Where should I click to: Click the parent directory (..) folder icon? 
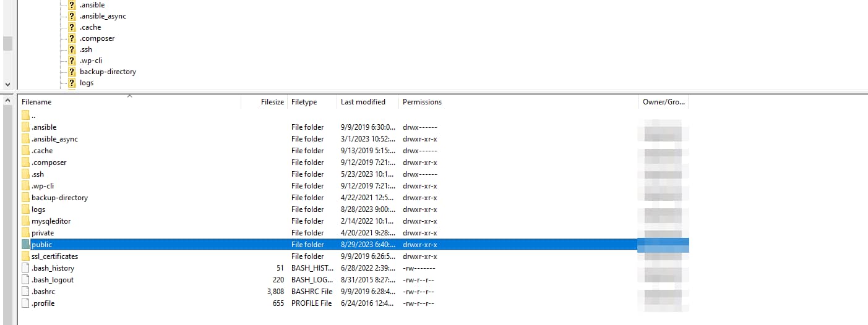click(25, 116)
